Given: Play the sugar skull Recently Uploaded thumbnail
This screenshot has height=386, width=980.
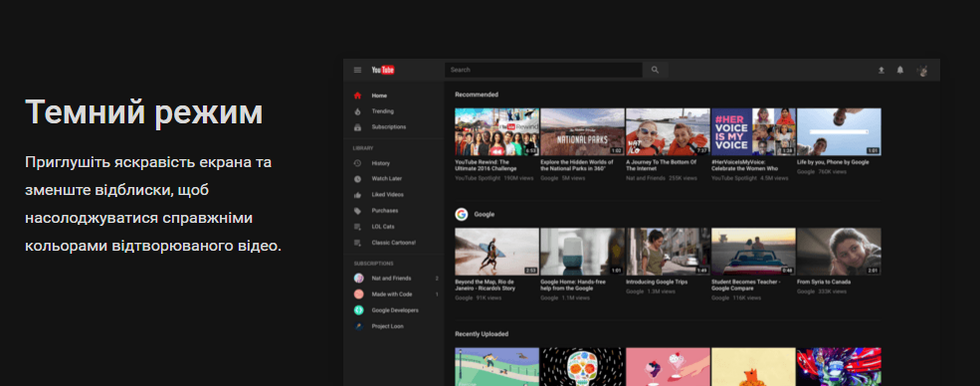Looking at the screenshot, I should click(x=582, y=367).
